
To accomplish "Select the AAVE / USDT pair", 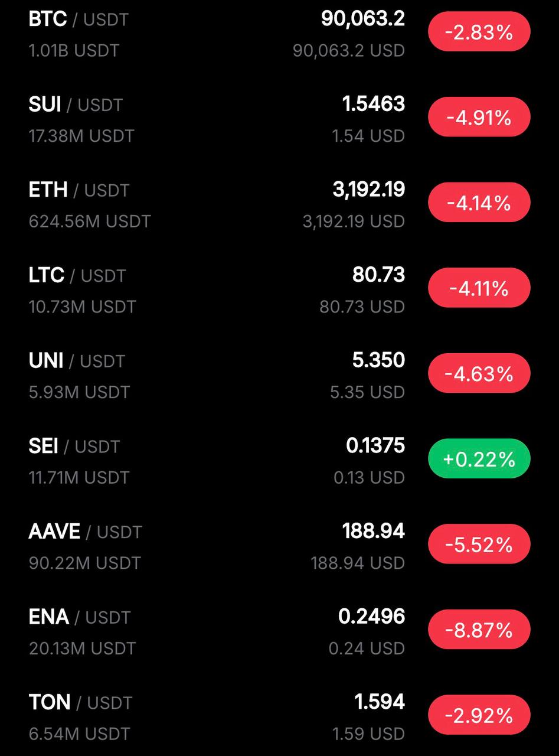I will (85, 532).
